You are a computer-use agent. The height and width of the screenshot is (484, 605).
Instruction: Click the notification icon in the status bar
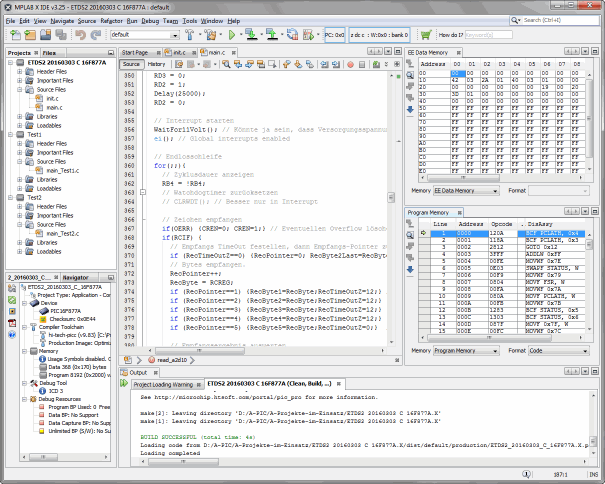tap(526, 474)
